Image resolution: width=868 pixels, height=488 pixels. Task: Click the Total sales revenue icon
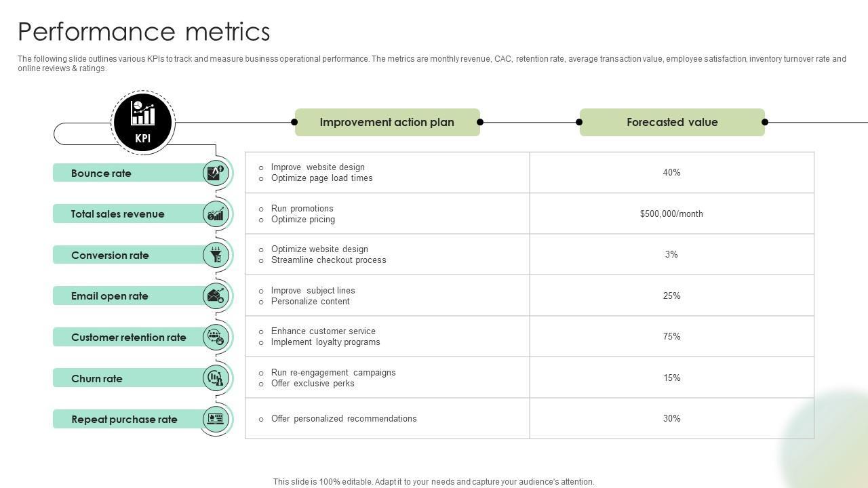[216, 214]
